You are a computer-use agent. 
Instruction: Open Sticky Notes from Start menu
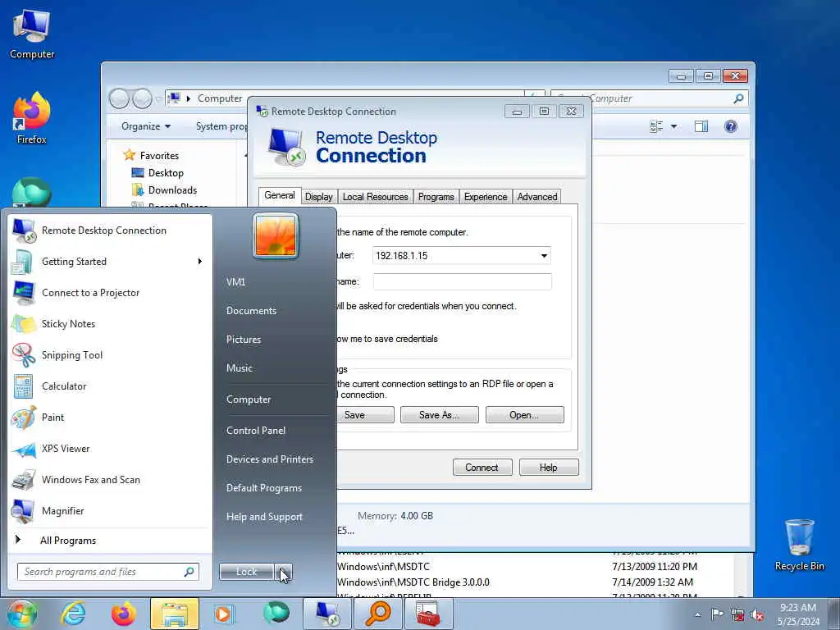coord(110,323)
